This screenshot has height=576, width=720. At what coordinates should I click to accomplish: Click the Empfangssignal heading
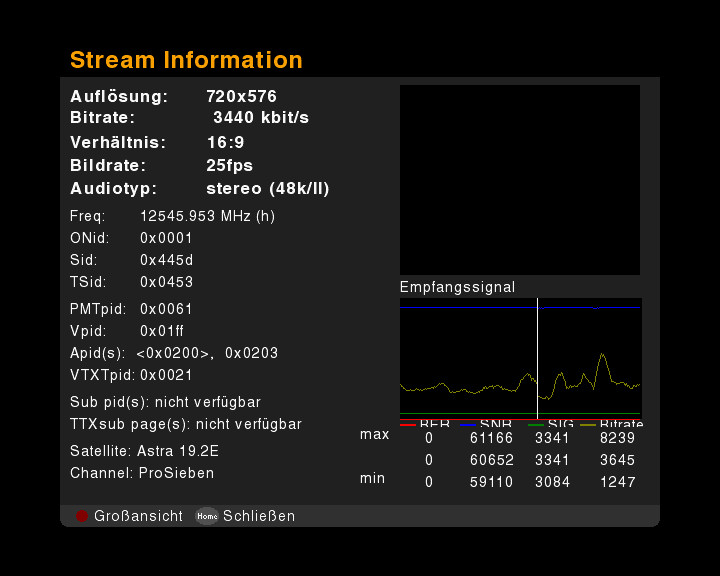click(x=457, y=287)
